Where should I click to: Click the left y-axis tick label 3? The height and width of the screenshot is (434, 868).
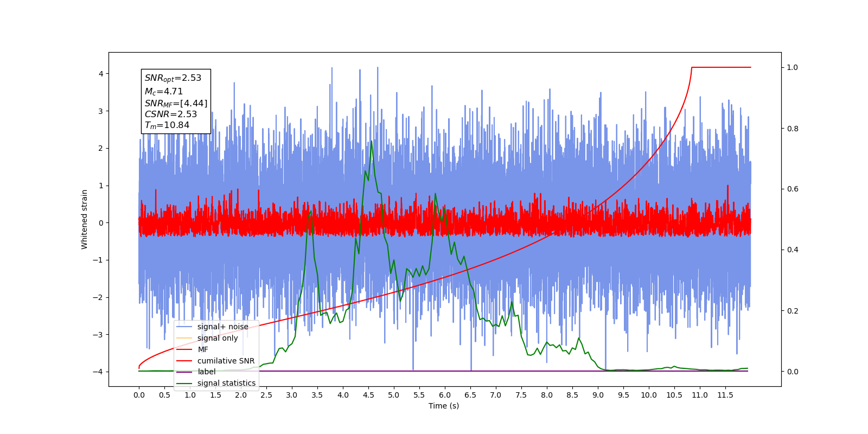(101, 111)
